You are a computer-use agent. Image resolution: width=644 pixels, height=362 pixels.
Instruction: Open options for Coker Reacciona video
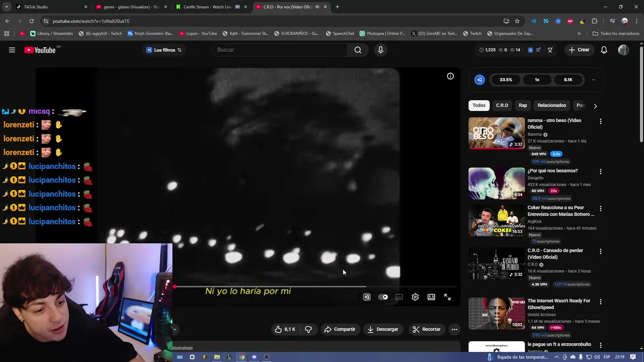point(600,208)
